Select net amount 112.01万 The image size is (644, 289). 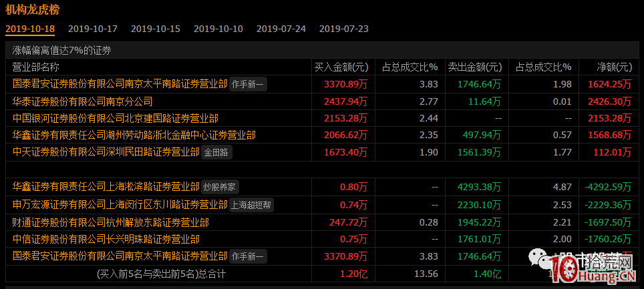pos(612,152)
